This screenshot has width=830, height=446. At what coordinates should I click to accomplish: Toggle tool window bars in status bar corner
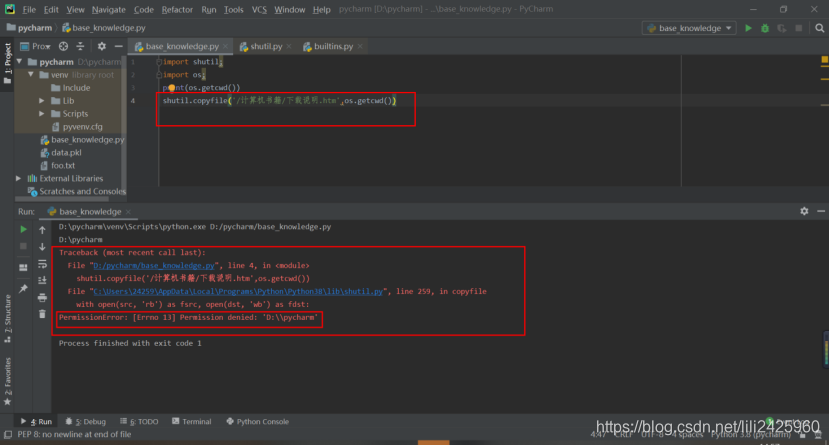pos(8,435)
